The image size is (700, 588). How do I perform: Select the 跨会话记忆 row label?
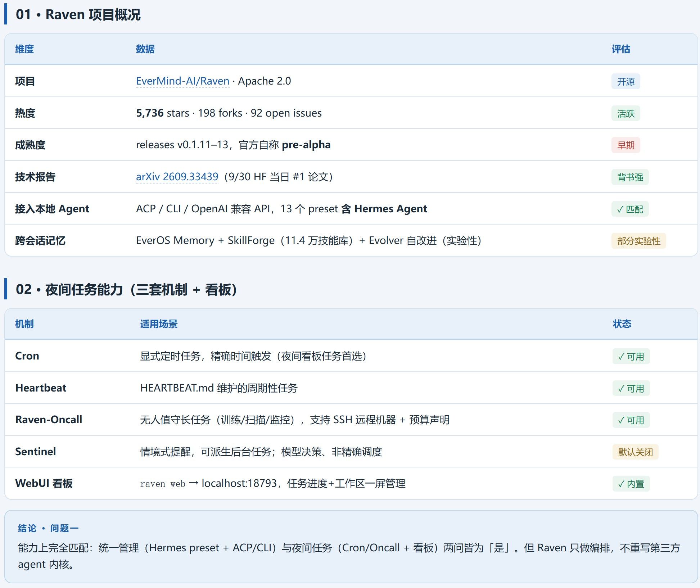pos(40,240)
